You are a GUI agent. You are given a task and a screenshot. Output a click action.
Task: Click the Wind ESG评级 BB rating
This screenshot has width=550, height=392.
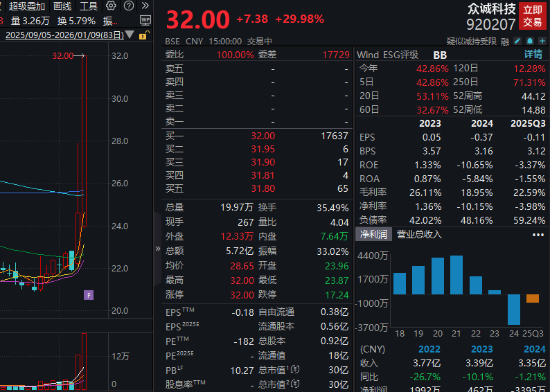tap(440, 55)
